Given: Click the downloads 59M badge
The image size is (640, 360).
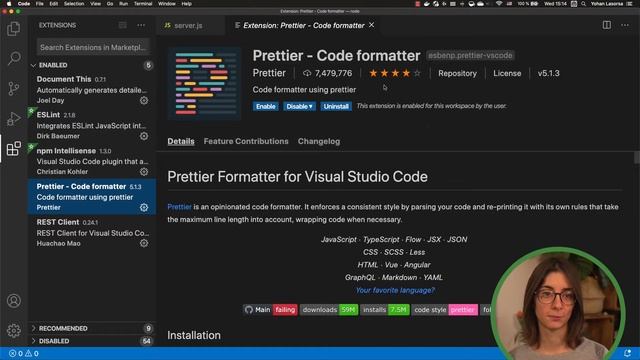Looking at the screenshot, I should pyautogui.click(x=329, y=310).
